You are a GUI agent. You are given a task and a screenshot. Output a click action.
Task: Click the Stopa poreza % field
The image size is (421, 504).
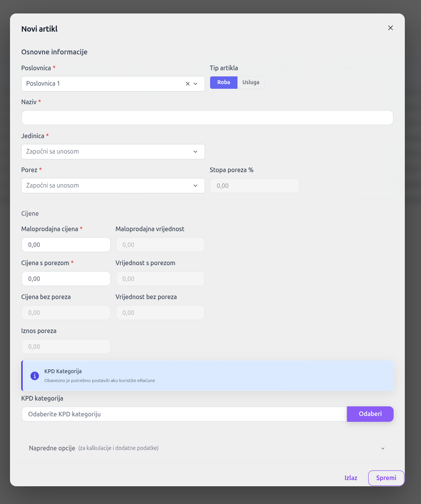tap(254, 186)
